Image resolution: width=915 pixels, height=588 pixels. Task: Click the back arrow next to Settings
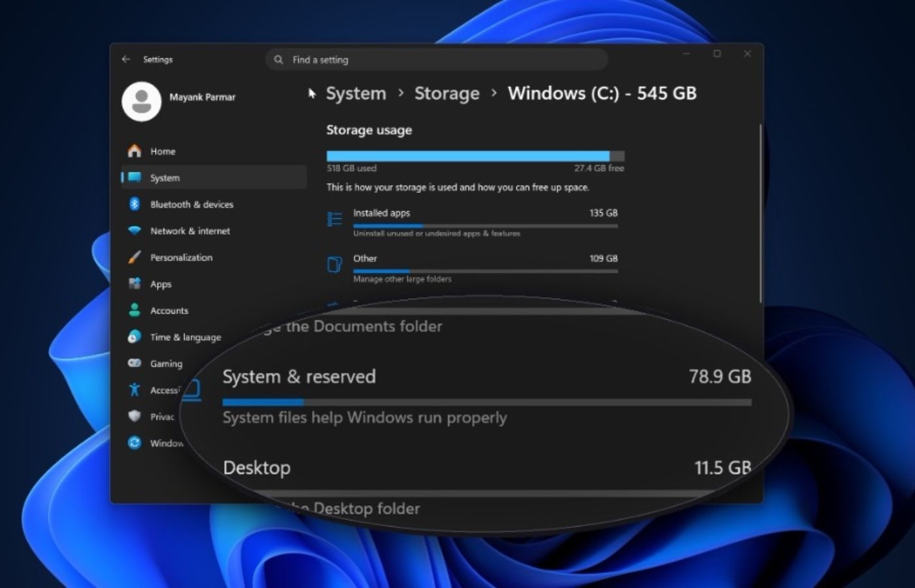tap(126, 59)
